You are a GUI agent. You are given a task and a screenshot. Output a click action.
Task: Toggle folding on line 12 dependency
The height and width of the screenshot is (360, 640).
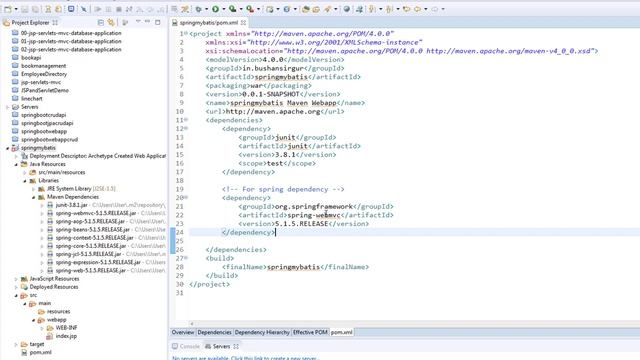click(x=186, y=129)
